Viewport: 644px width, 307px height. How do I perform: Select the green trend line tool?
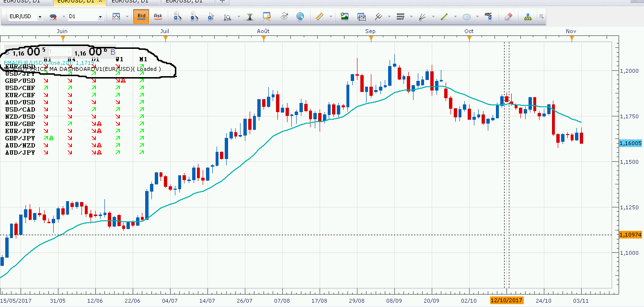[444, 17]
